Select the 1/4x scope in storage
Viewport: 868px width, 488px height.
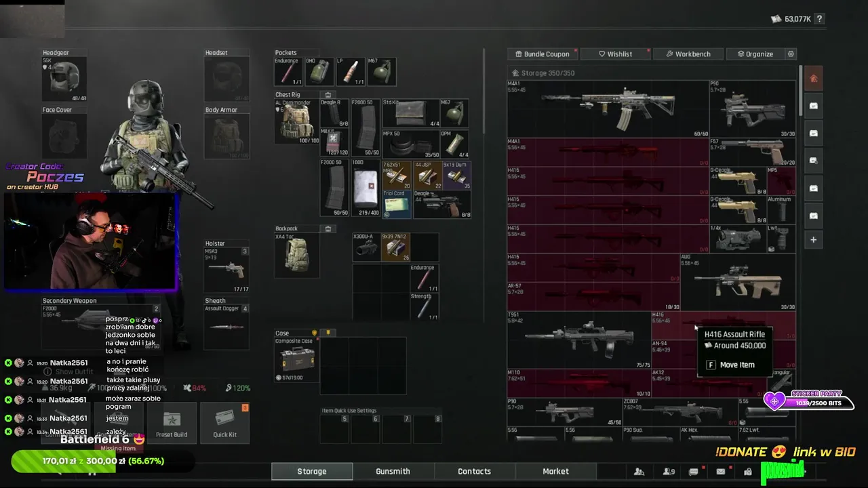pos(738,239)
